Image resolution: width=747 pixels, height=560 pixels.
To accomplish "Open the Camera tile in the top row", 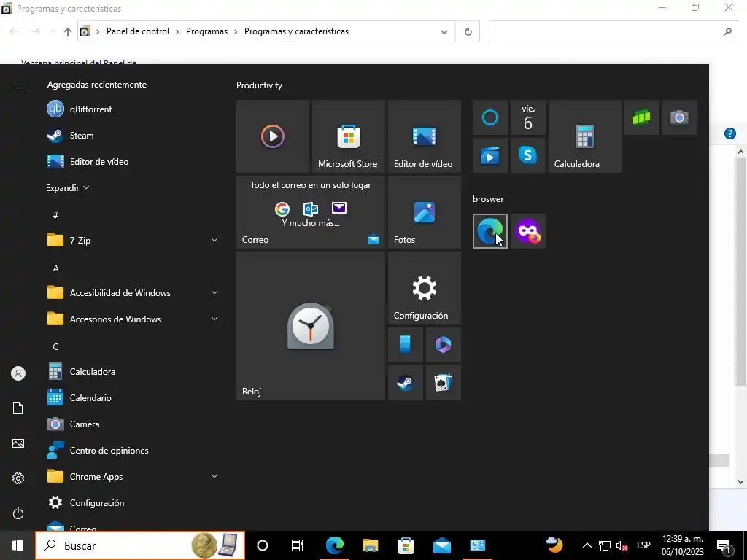I will (x=680, y=117).
